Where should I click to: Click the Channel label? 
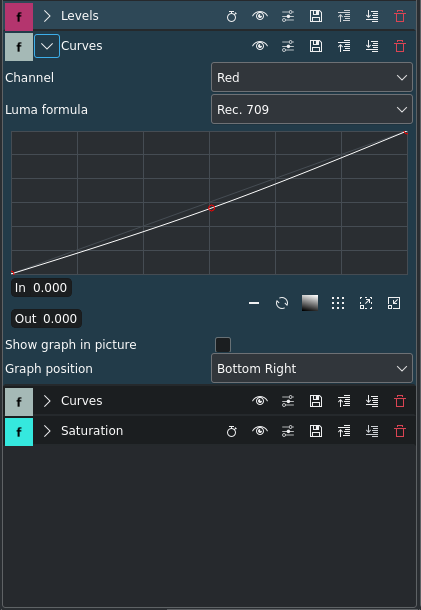click(x=30, y=77)
